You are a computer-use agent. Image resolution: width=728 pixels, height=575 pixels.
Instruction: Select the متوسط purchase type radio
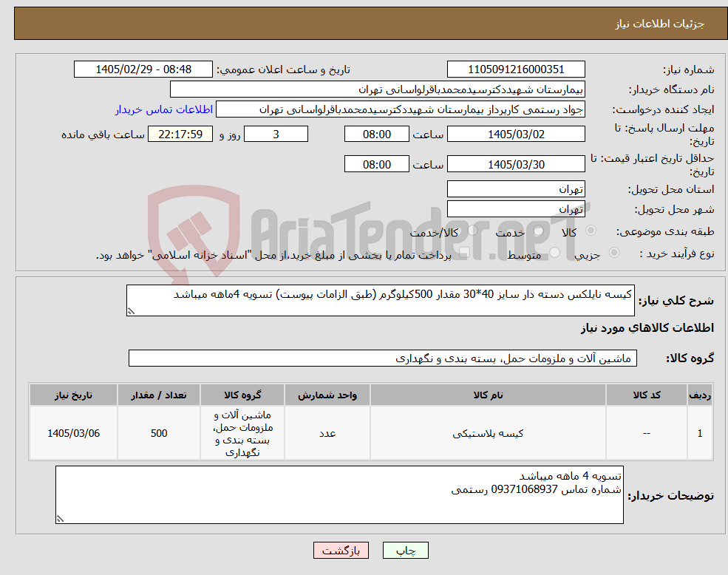[554, 252]
